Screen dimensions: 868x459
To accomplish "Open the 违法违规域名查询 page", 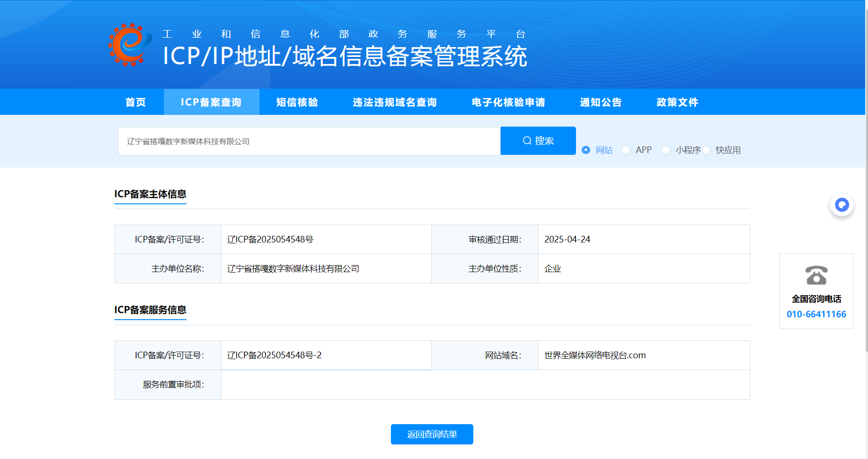I will pyautogui.click(x=395, y=102).
